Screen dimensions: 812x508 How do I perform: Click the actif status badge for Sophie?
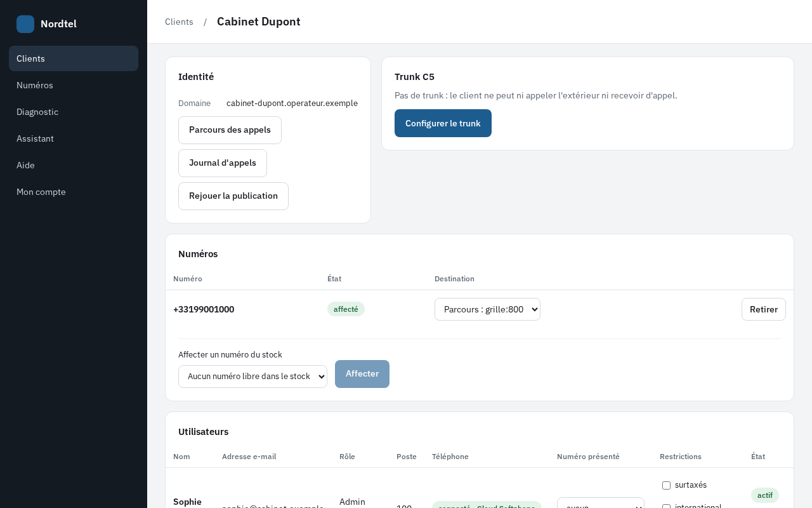click(765, 495)
